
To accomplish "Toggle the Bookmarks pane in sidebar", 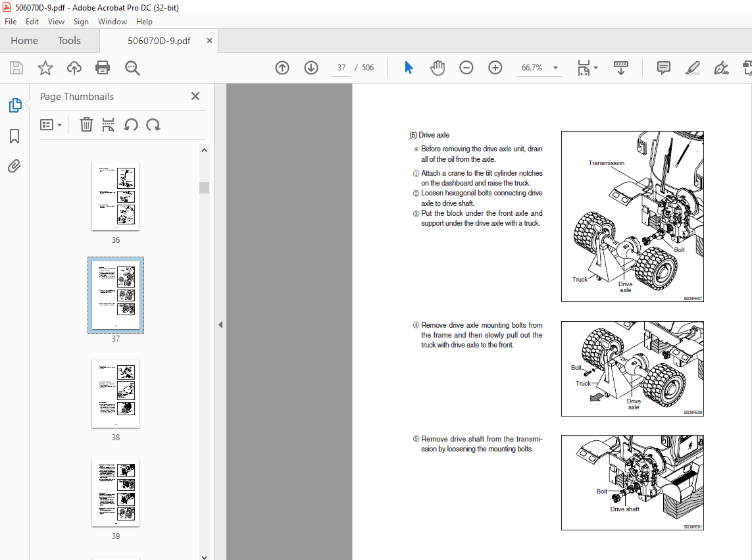I will click(14, 136).
